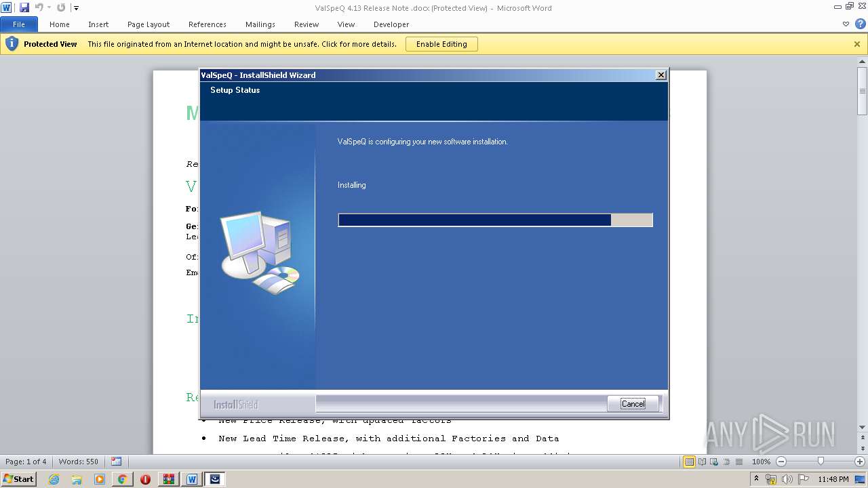Viewport: 868px width, 488px height.
Task: Click the Word application icon in the title bar
Action: pos(6,7)
